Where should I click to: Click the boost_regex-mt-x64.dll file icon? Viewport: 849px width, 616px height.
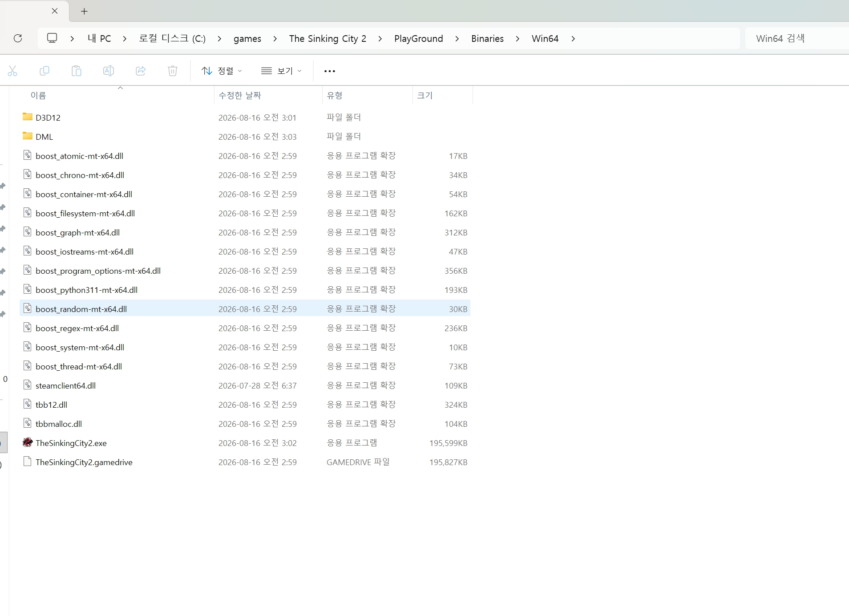28,328
